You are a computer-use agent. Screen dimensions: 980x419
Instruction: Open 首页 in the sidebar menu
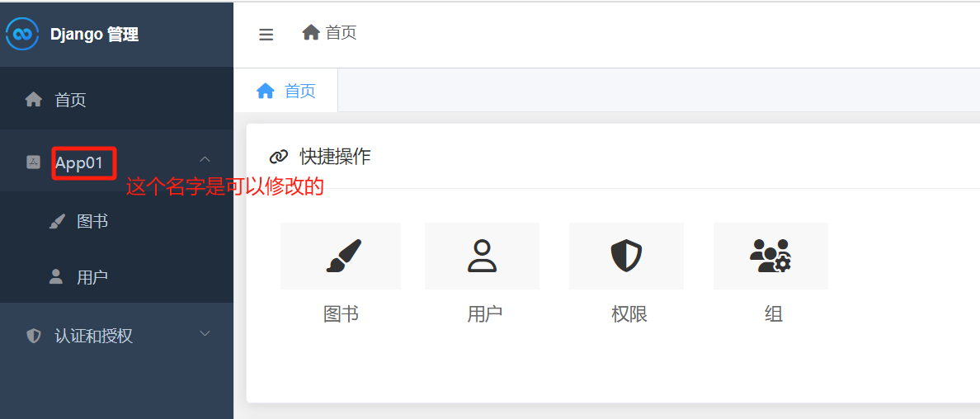tap(117, 100)
